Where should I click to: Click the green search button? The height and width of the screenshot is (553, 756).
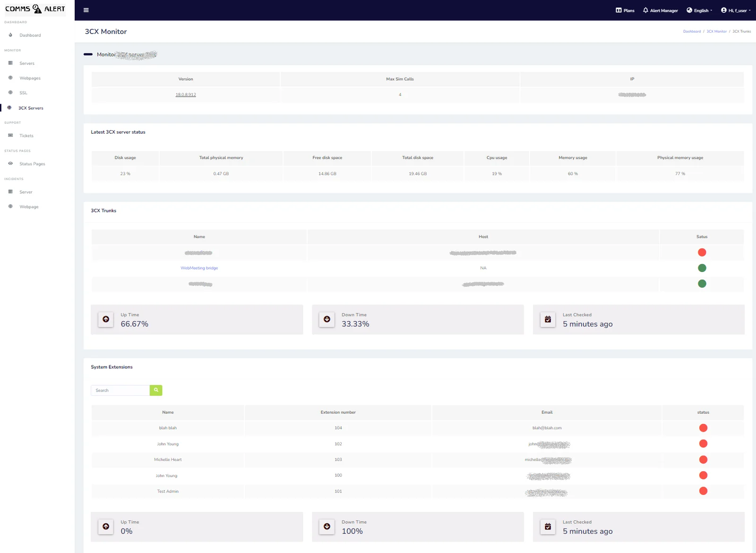156,391
